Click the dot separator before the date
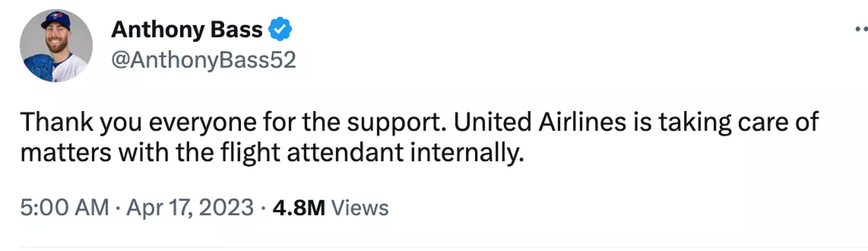Viewport: 868px width, 251px height. [x=116, y=208]
